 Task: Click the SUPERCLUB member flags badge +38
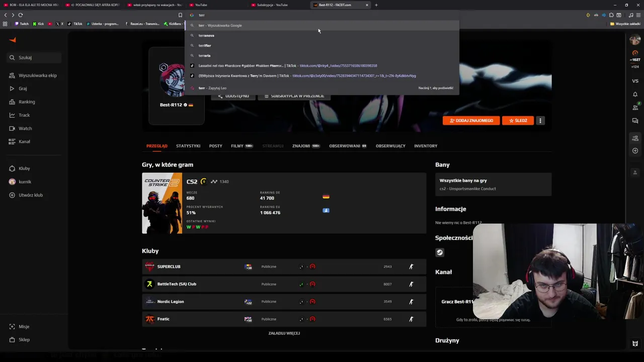248,267
